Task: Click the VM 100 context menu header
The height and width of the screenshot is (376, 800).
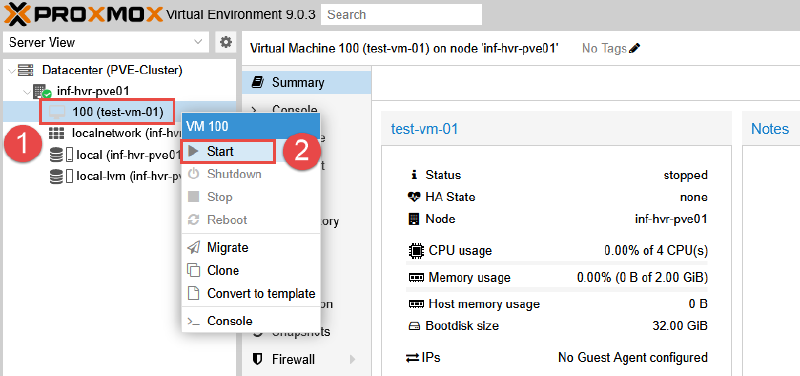Action: coord(251,127)
